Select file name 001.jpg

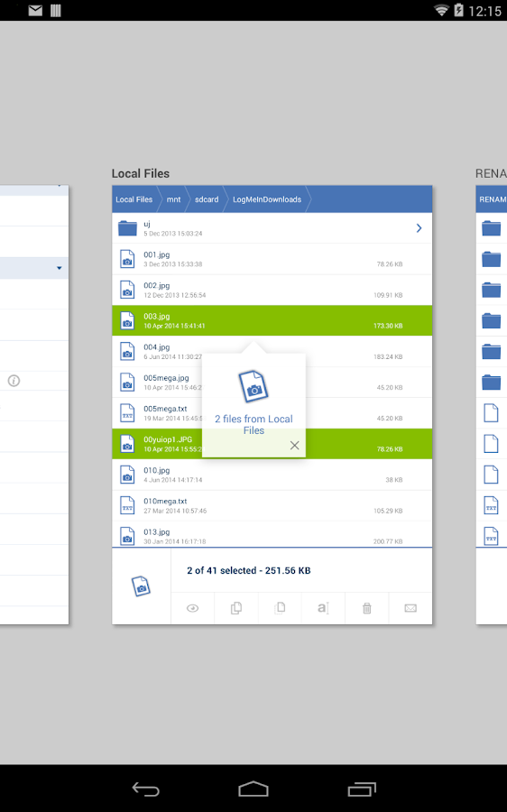(x=156, y=254)
